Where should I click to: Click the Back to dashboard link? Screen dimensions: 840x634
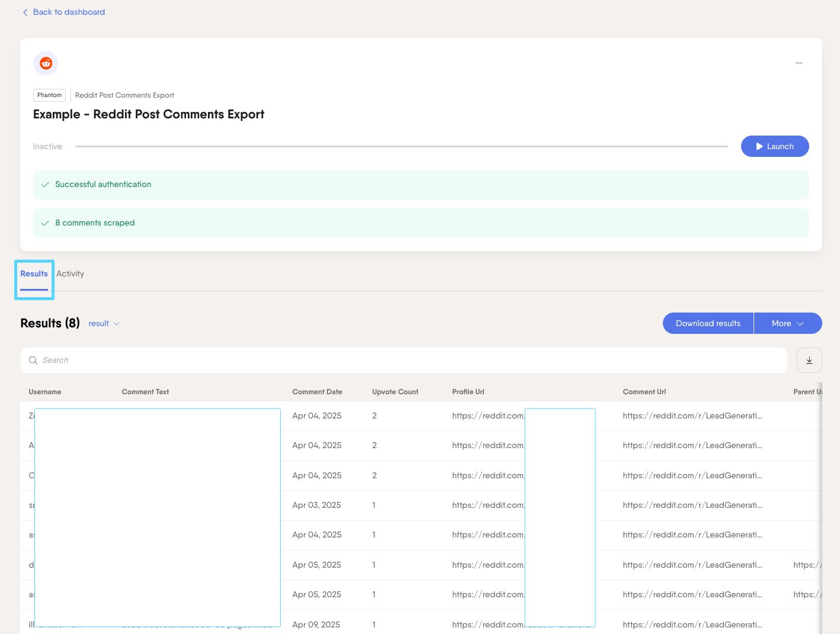pos(63,12)
